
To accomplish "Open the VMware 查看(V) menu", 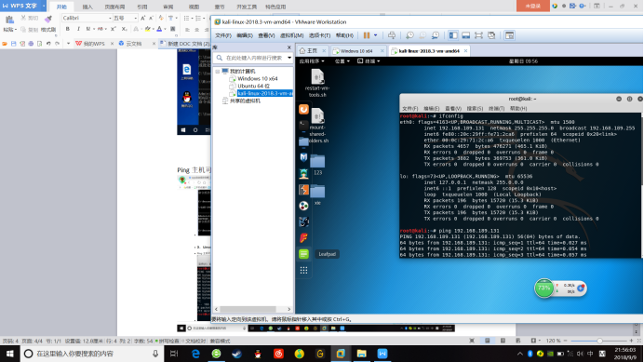I will [x=266, y=35].
